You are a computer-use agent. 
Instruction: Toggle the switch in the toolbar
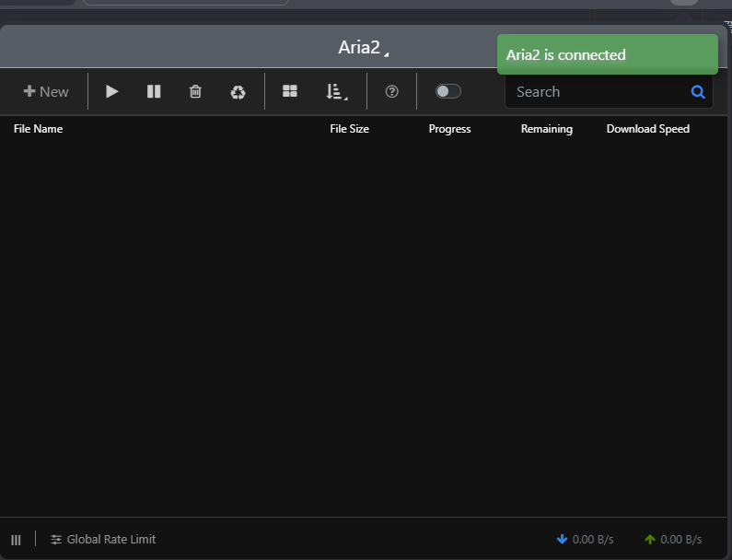click(448, 91)
